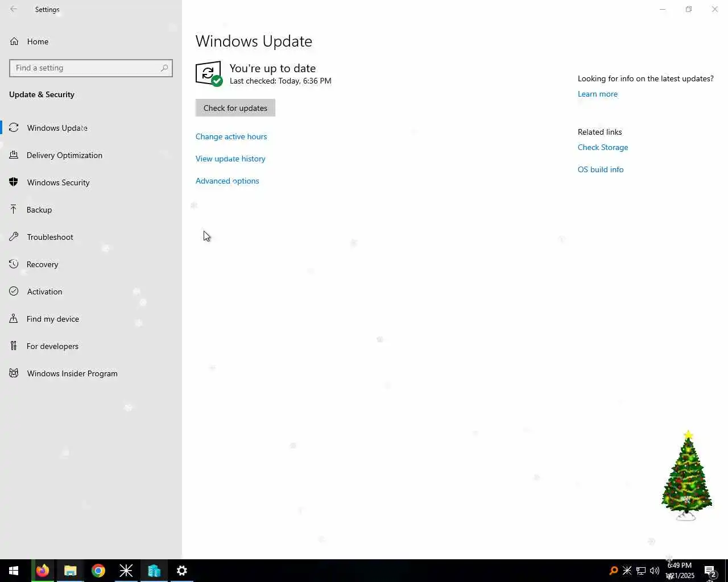Open the Windows Start menu

pyautogui.click(x=14, y=571)
